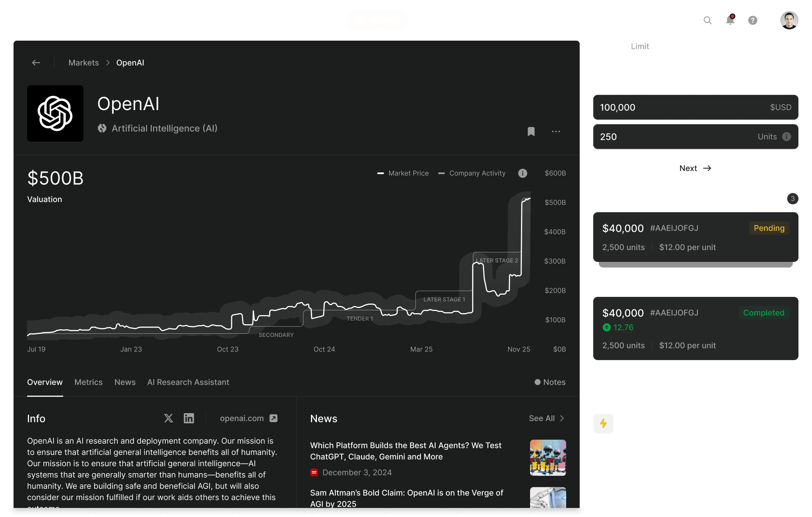812x517 pixels.
Task: Go back using the left arrow
Action: pos(36,63)
